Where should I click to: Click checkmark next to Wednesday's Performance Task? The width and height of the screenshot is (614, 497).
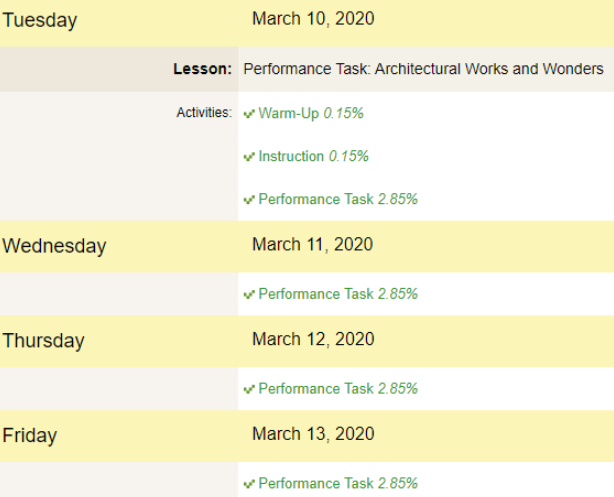click(249, 295)
